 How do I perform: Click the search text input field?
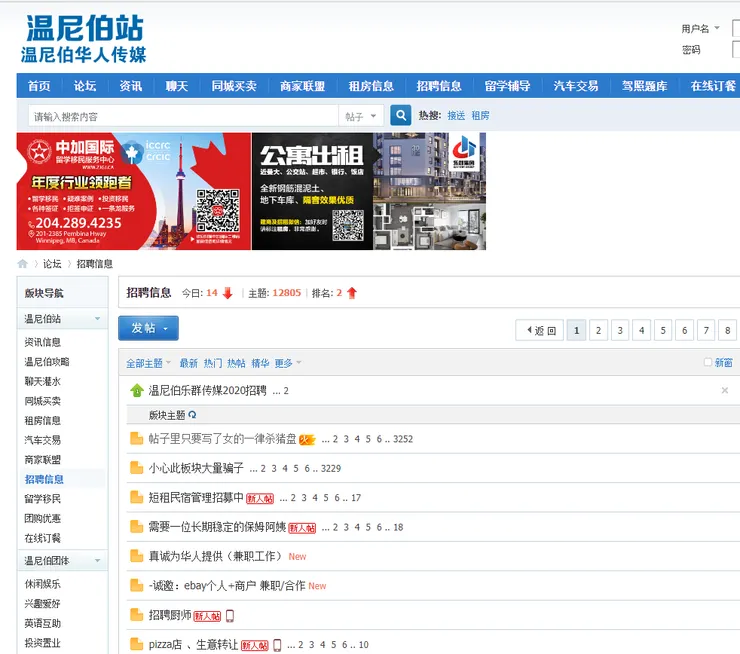click(x=183, y=116)
